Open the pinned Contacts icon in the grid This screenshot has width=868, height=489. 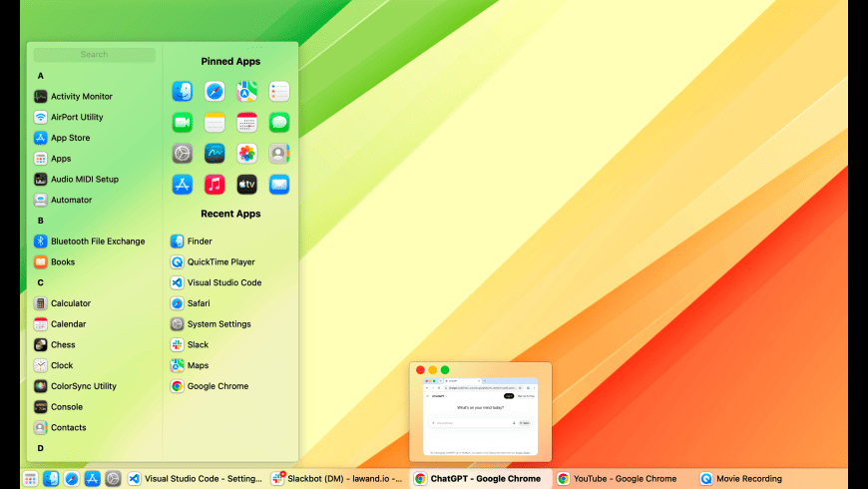point(279,154)
